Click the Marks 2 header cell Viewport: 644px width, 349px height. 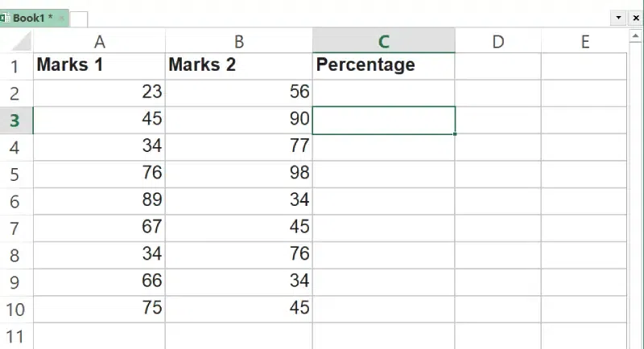pos(238,66)
